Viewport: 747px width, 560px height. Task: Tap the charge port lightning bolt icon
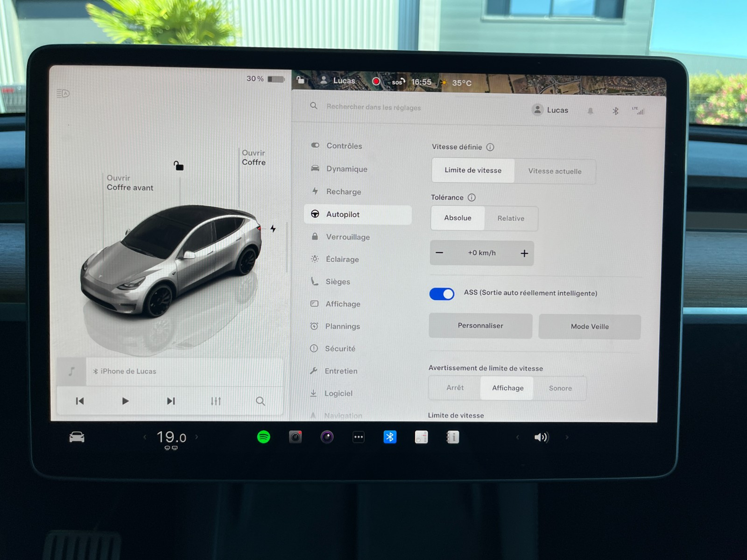coord(273,228)
